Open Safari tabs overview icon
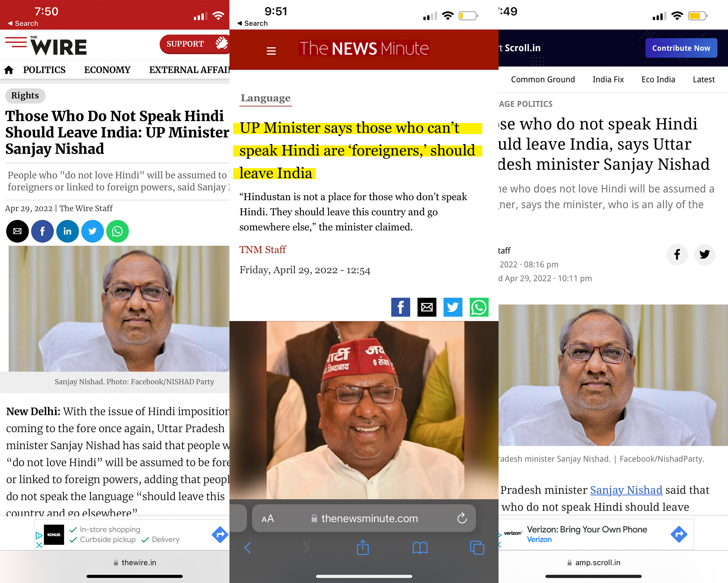The width and height of the screenshot is (728, 583). click(477, 548)
